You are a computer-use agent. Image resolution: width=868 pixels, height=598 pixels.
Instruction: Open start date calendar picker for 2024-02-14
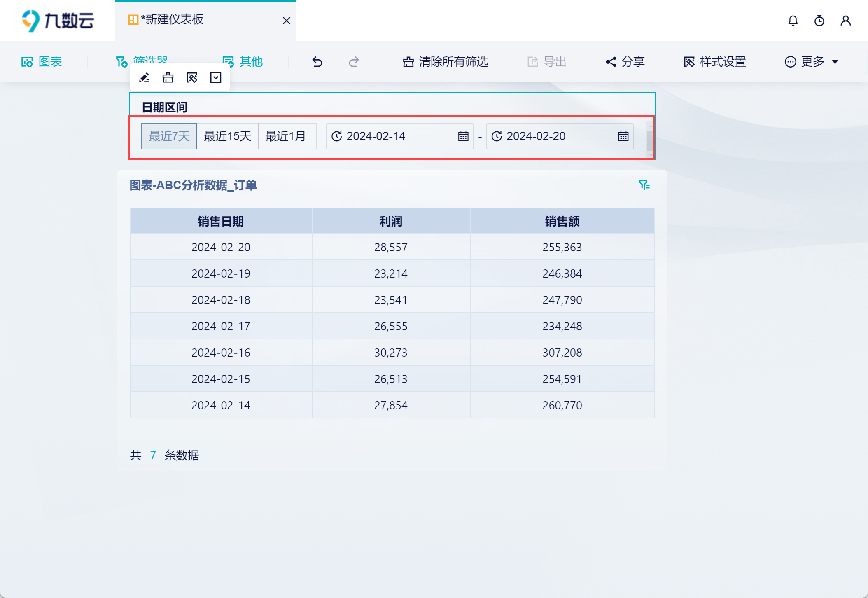[x=463, y=136]
